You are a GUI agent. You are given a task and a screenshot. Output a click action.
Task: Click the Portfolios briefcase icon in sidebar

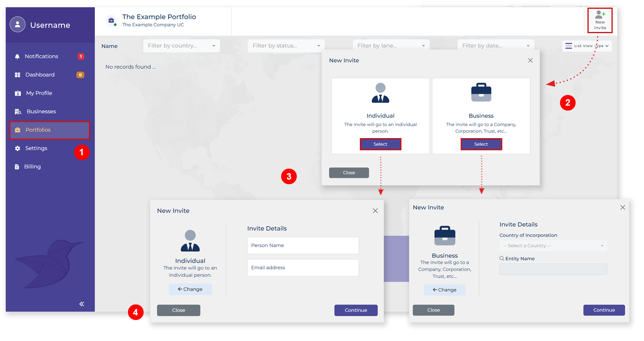coord(18,130)
